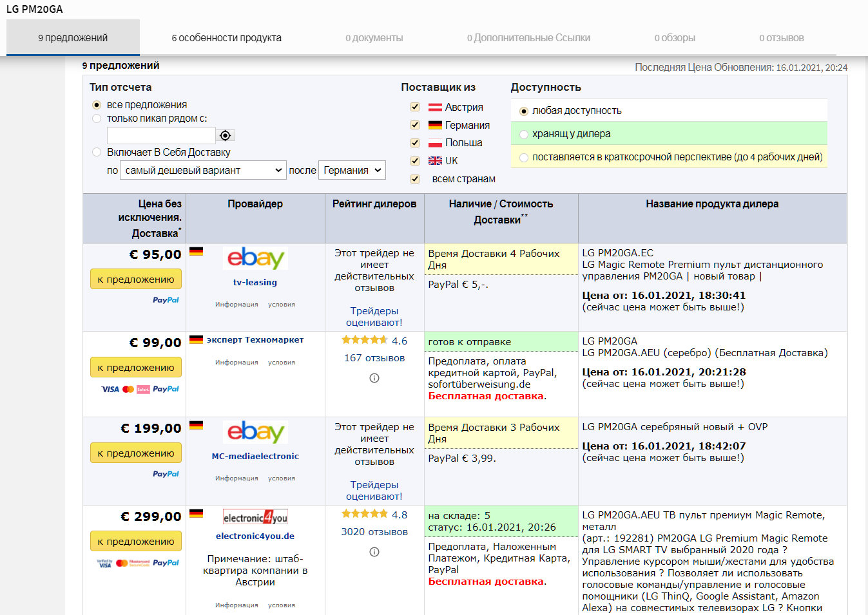Open the 9 offers tab
This screenshot has width=868, height=615.
tap(73, 38)
